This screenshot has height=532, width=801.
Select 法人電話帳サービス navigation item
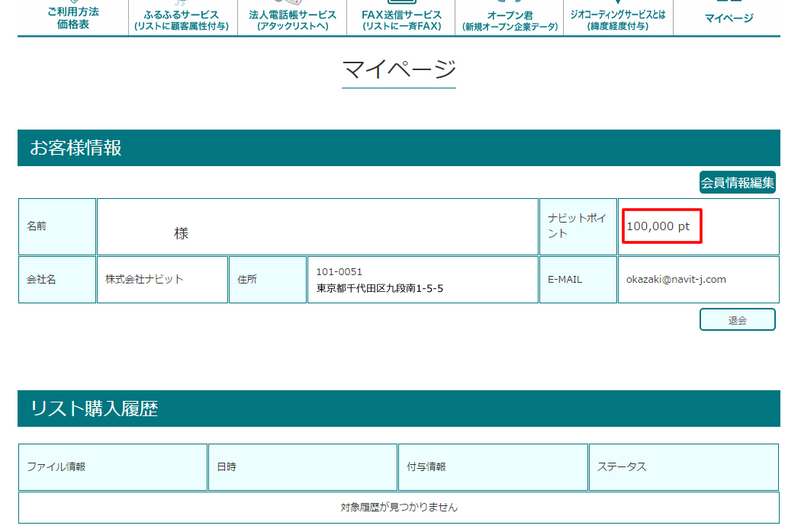(292, 20)
